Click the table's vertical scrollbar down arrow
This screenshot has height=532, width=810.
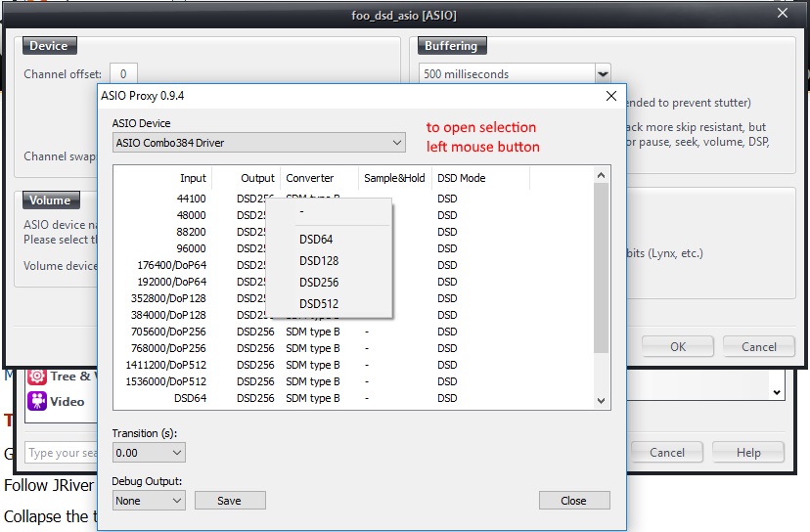pos(602,400)
